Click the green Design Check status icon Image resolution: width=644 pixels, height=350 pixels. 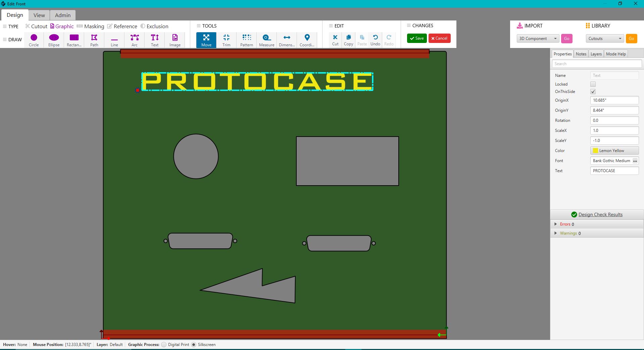point(574,214)
